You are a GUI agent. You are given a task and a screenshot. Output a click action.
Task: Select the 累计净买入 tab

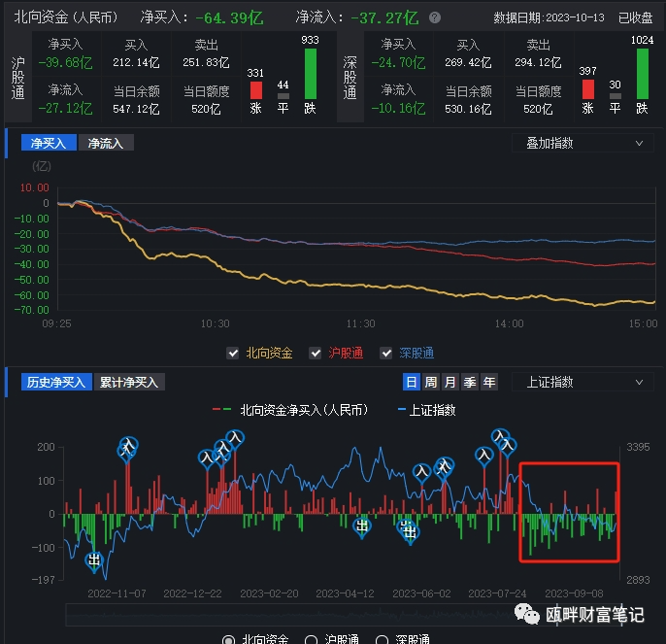pyautogui.click(x=129, y=382)
